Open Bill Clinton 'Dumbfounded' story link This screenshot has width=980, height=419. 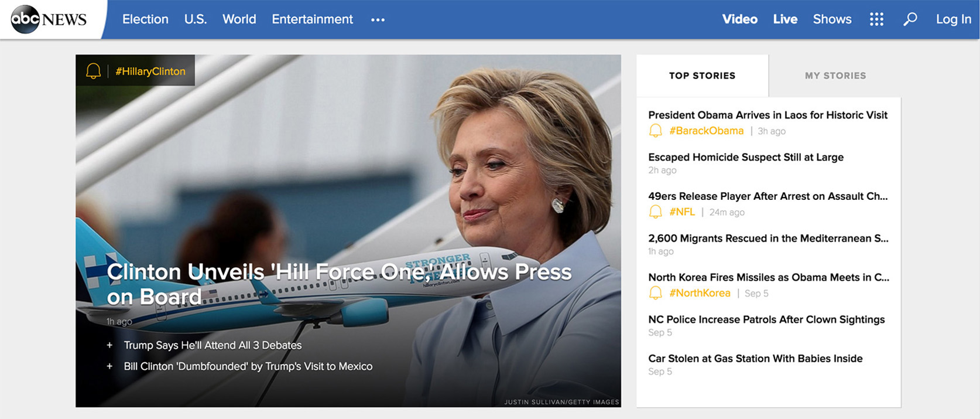pyautogui.click(x=248, y=366)
